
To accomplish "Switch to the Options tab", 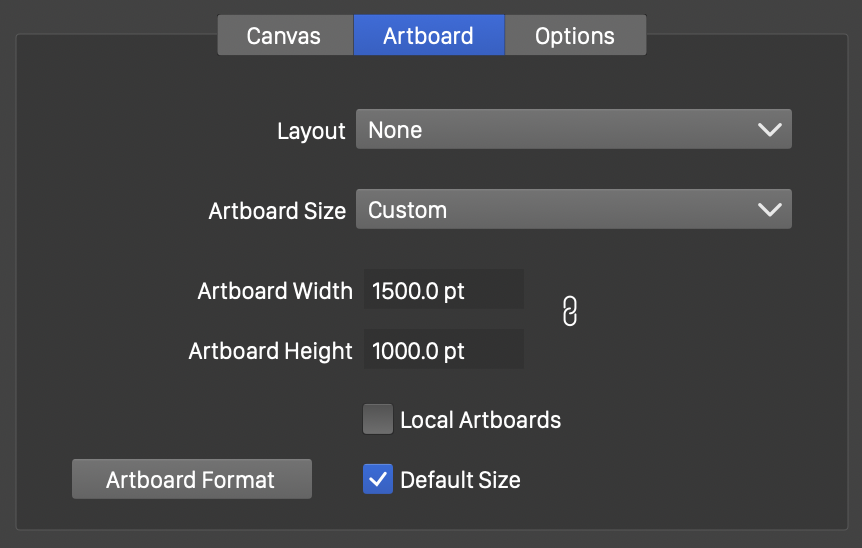I will pos(575,36).
